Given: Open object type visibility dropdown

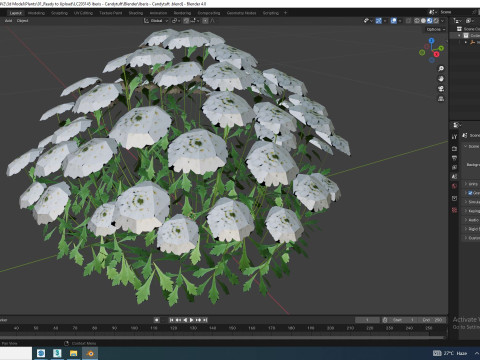Looking at the screenshot, I should 368,21.
